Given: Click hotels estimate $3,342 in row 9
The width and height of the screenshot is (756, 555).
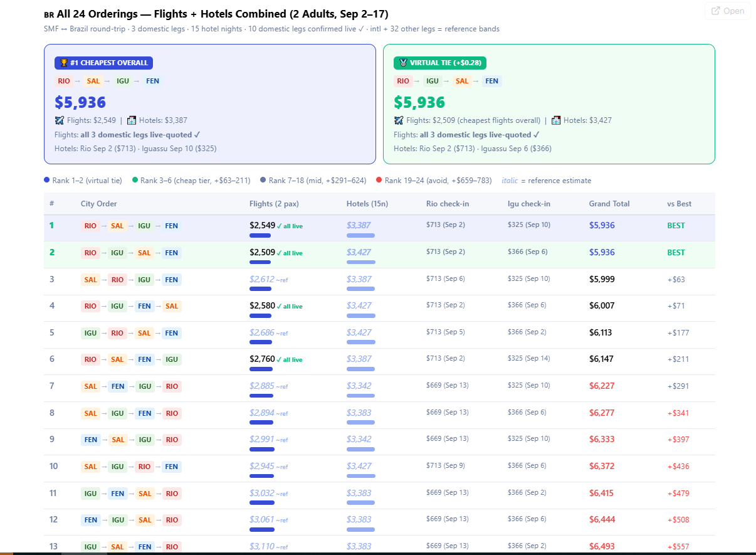Looking at the screenshot, I should click(x=359, y=439).
